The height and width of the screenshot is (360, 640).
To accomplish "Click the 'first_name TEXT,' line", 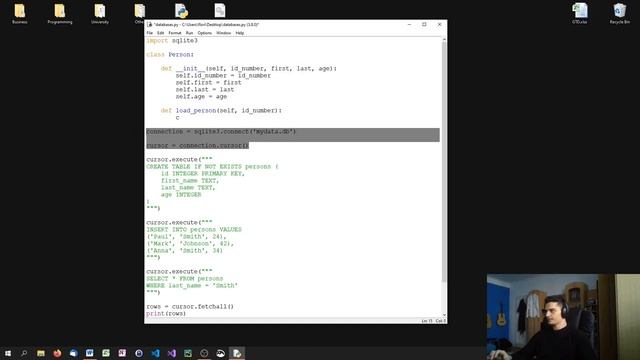I will [190, 180].
